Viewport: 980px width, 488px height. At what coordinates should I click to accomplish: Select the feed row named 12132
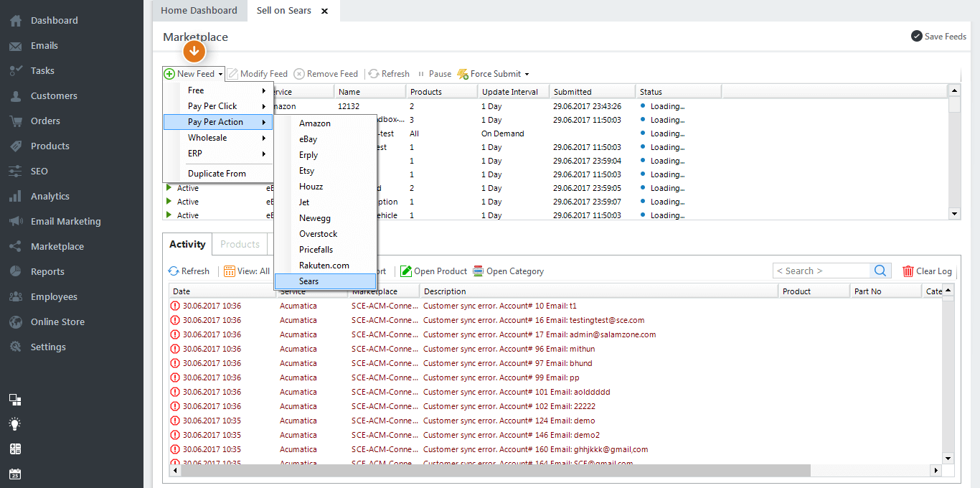[555, 106]
